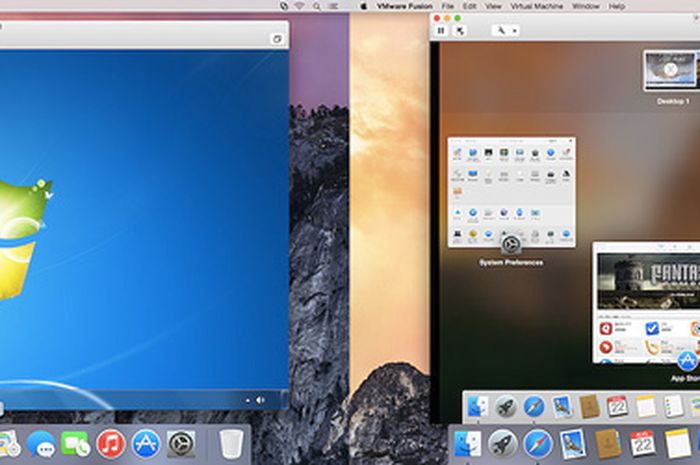Screen dimensions: 700x465
Task: Open Maps in the left dock
Action: click(9, 444)
